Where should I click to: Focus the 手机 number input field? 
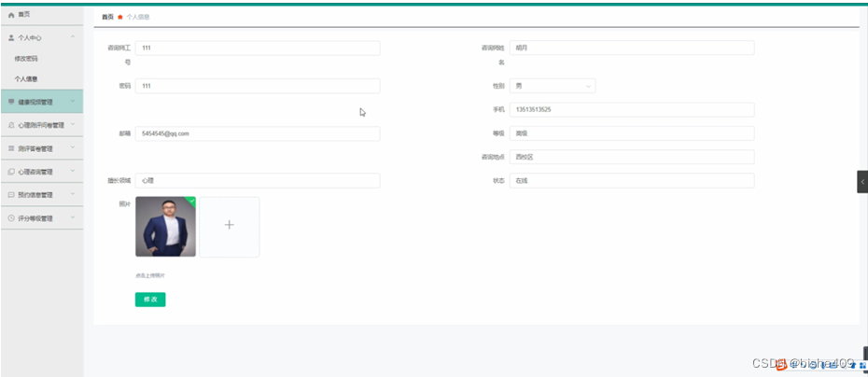pos(632,109)
